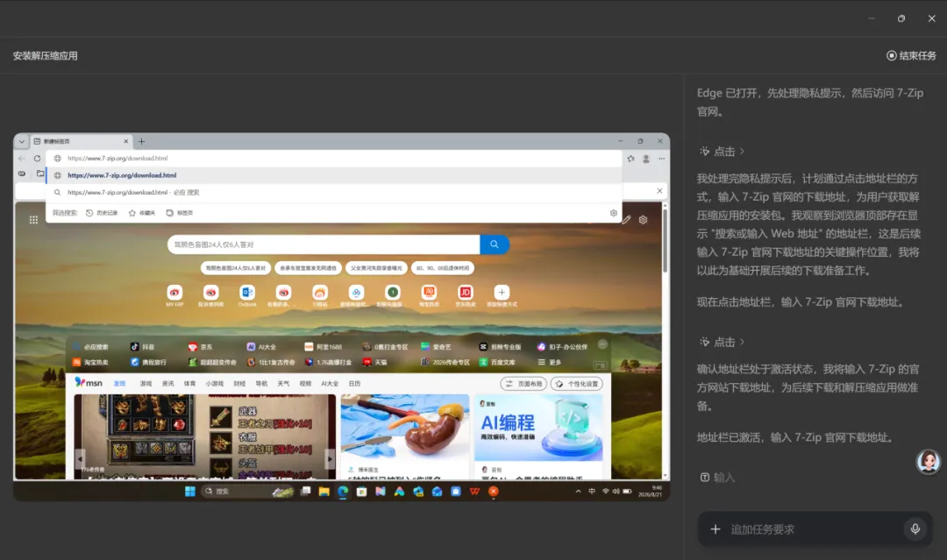
Task: Open the MY ERP quick link
Action: click(174, 295)
